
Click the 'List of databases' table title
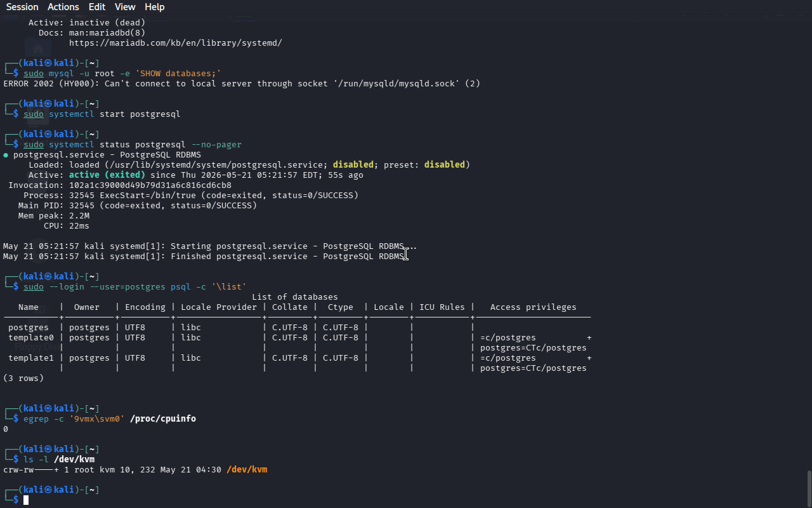(x=295, y=297)
